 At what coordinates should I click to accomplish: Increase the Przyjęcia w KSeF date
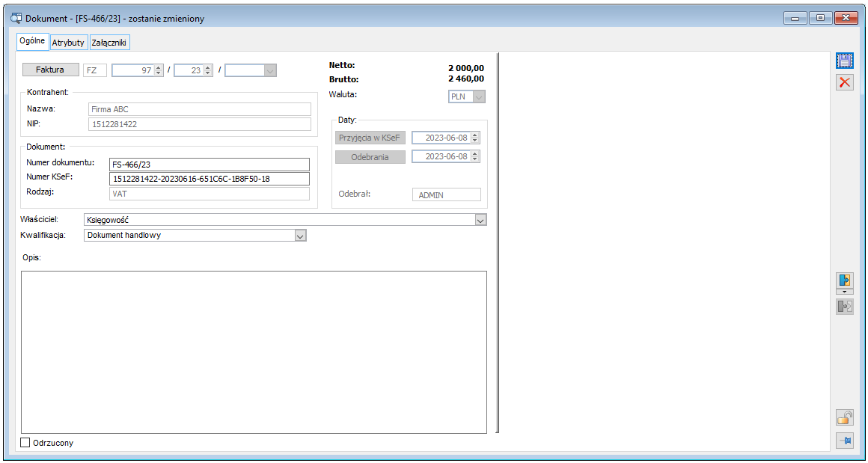pos(474,135)
